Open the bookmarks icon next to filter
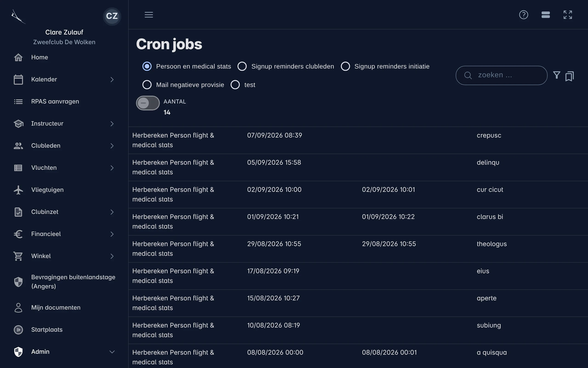This screenshot has height=368, width=588. (569, 76)
